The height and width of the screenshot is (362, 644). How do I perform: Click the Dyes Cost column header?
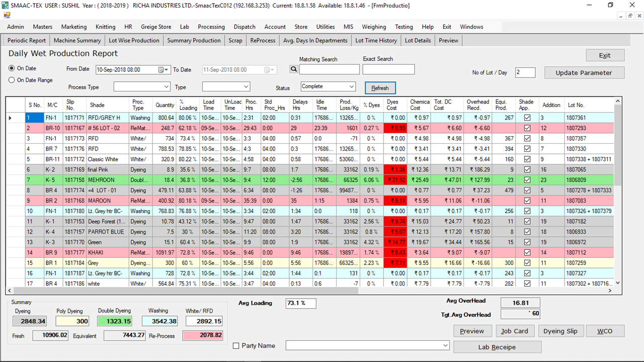394,105
